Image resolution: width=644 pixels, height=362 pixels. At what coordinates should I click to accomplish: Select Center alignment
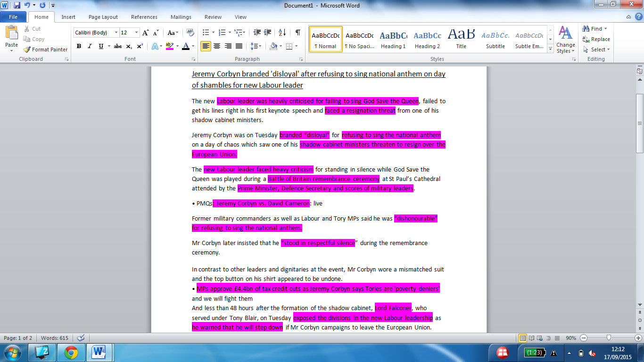tap(217, 46)
